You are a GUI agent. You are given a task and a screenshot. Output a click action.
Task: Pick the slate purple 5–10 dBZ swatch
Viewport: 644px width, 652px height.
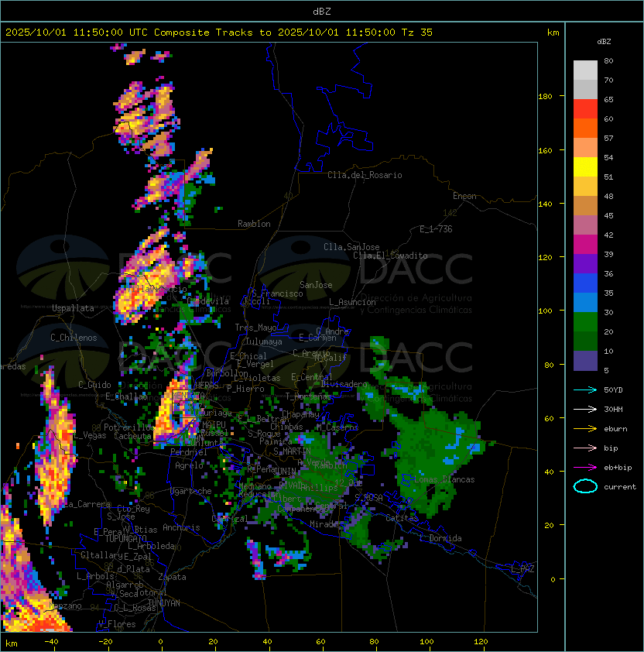[x=585, y=361]
